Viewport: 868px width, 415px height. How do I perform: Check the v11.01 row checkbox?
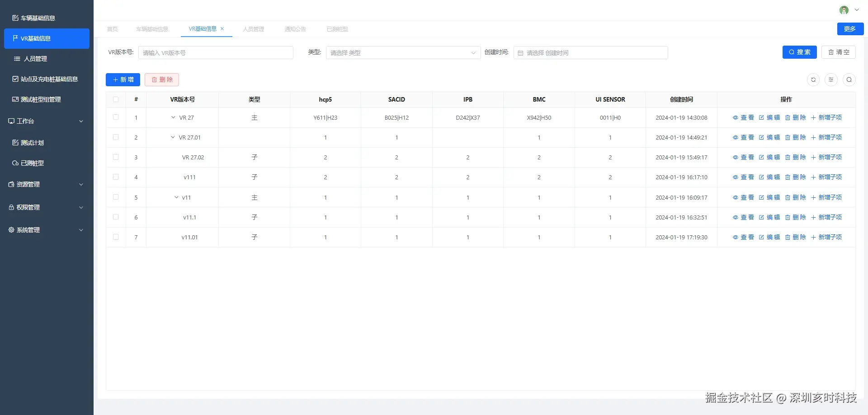coord(116,237)
